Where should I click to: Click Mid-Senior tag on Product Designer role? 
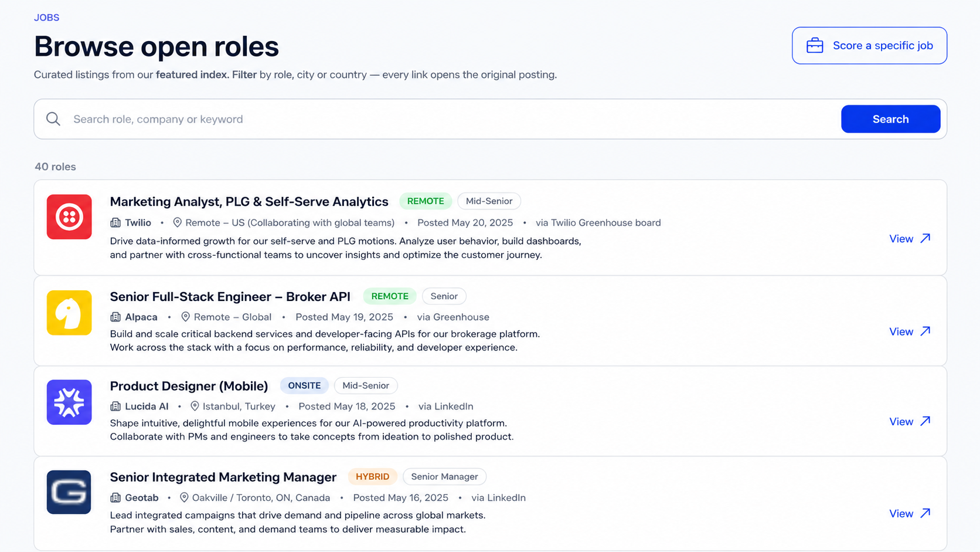366,385
